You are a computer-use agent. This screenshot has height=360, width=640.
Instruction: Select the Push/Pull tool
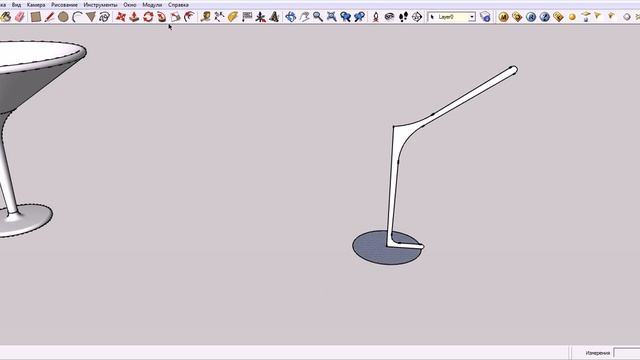click(x=134, y=17)
